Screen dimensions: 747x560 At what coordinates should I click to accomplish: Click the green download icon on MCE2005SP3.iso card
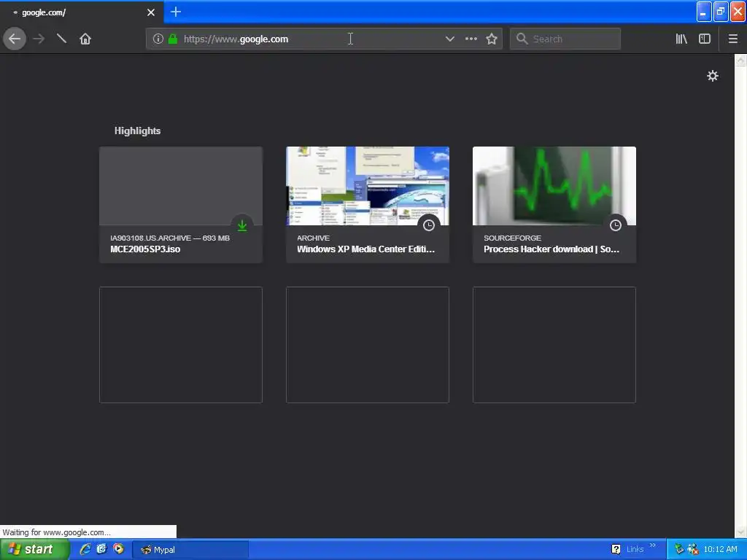[242, 225]
